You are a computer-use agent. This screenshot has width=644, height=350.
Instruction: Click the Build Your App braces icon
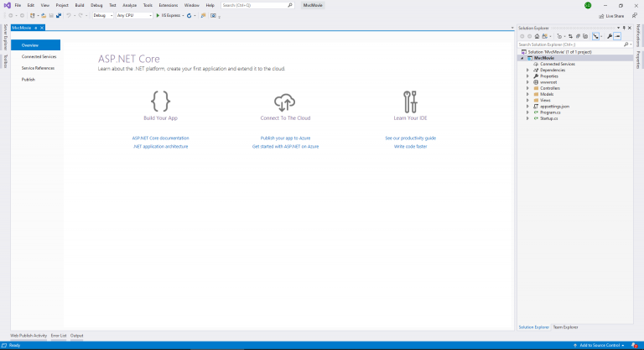[x=160, y=102]
